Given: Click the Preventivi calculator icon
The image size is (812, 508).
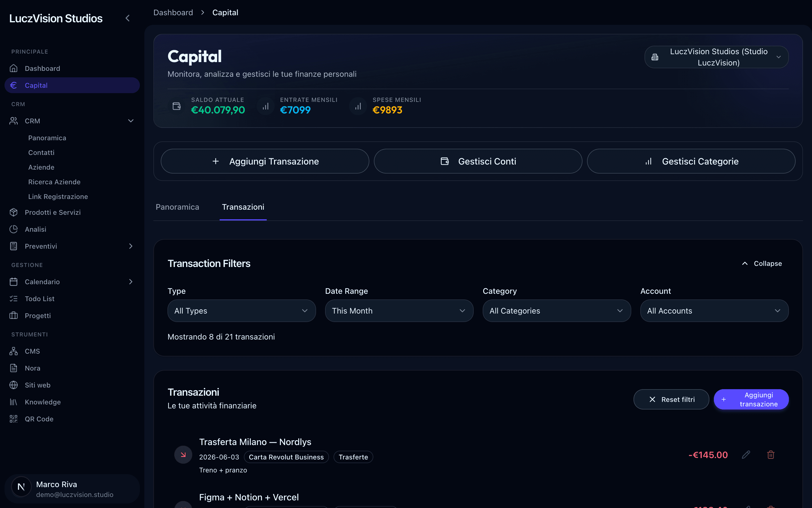Looking at the screenshot, I should point(14,246).
